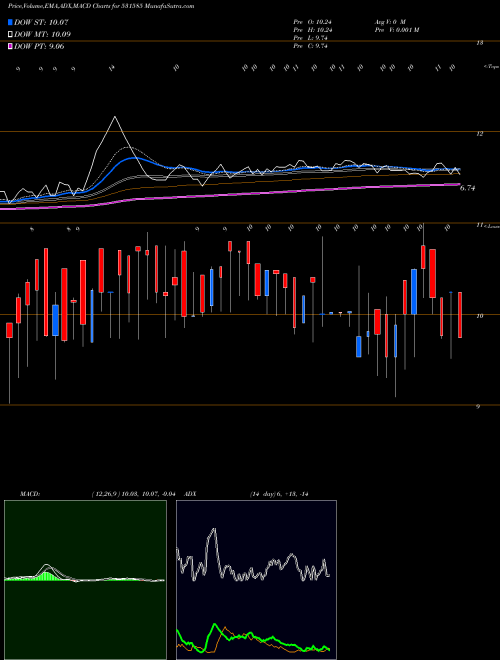Image resolution: width=500 pixels, height=660 pixels.
Task: Click the 10 price axis label
Action: tap(479, 316)
